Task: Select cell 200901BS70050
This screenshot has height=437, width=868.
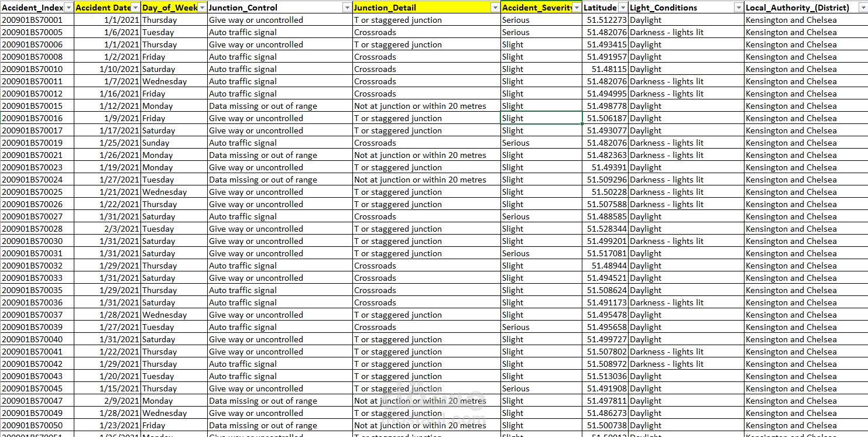Action: tap(37, 425)
